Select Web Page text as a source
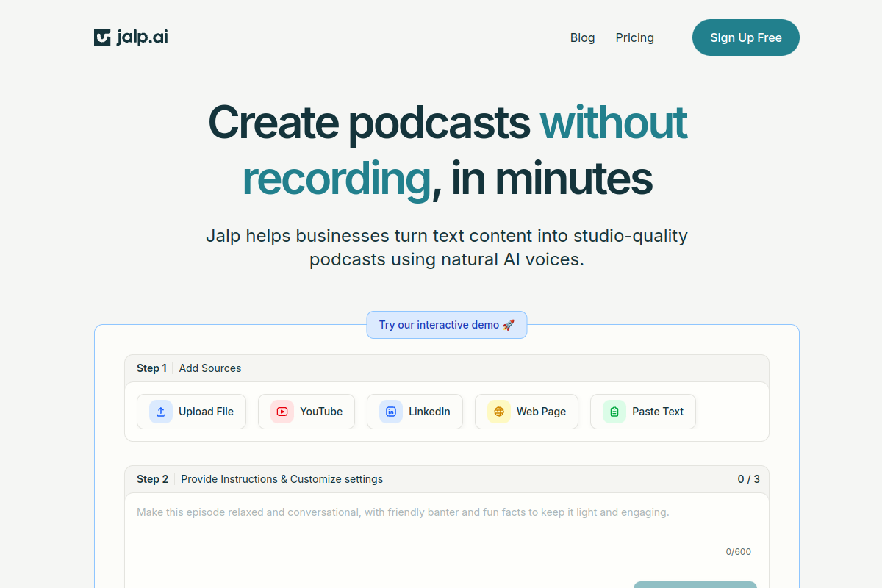 (x=541, y=412)
